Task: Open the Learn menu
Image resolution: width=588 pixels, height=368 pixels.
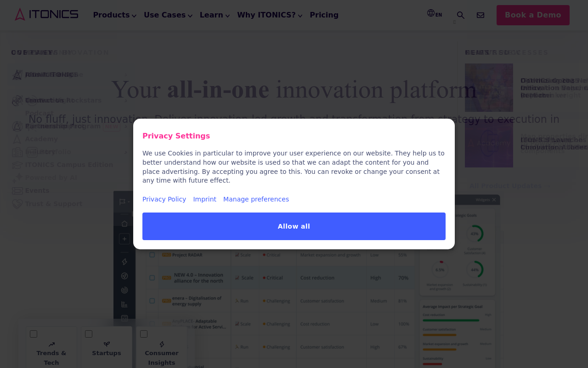Action: pos(215,15)
